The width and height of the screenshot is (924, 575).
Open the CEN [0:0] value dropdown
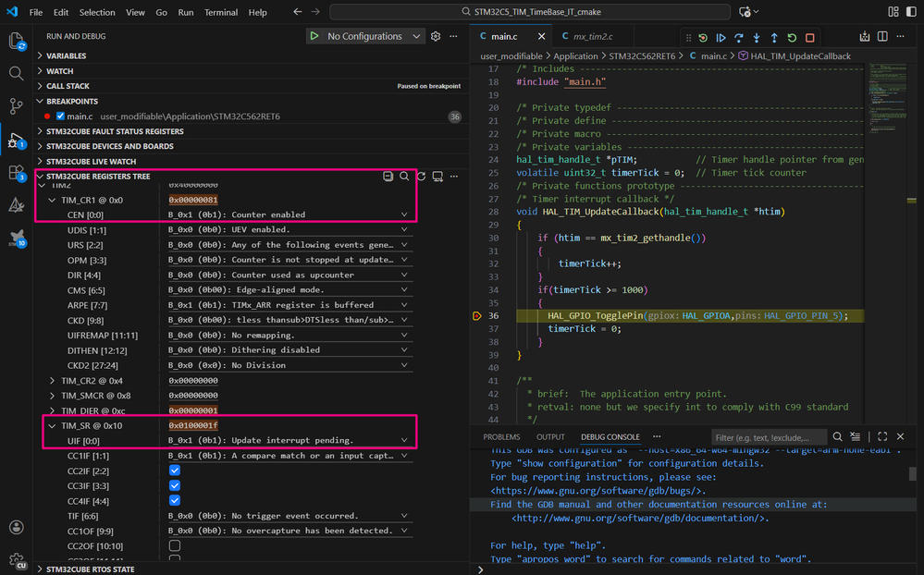tap(289, 214)
